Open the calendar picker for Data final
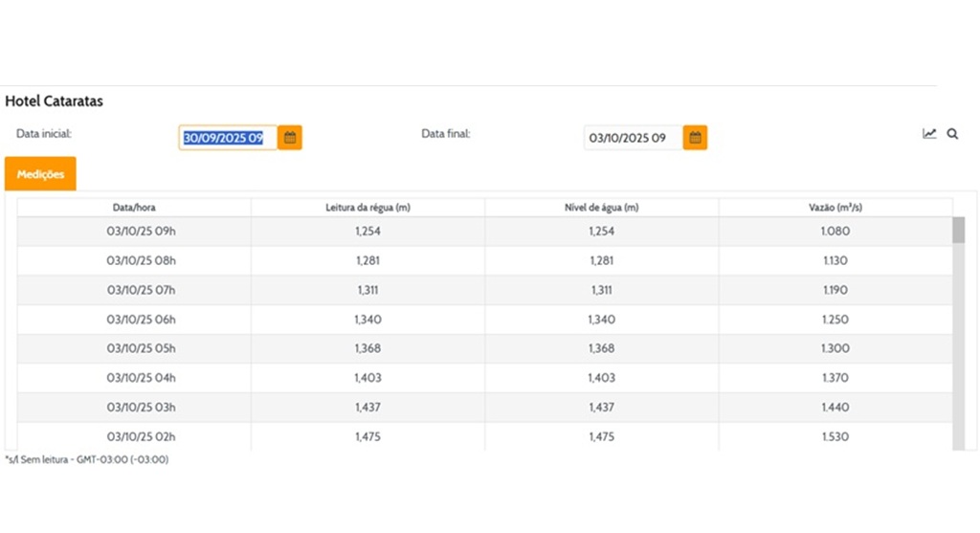This screenshot has height=533, width=980. click(x=696, y=138)
